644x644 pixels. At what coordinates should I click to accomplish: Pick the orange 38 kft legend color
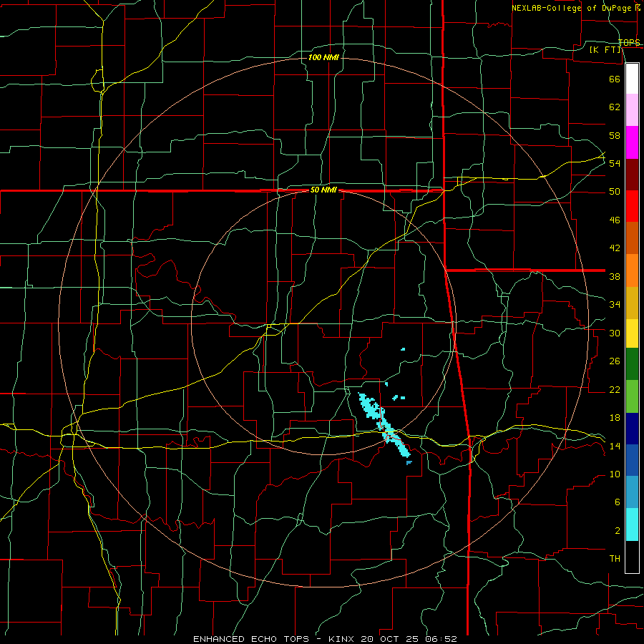[632, 270]
